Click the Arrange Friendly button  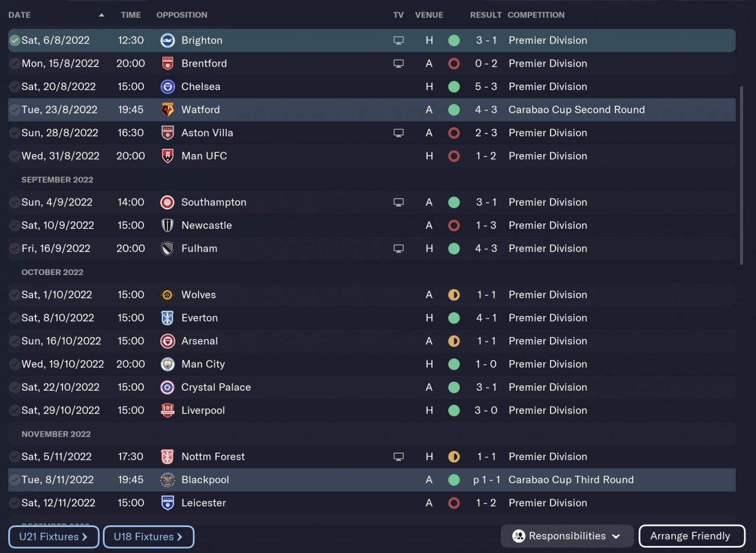point(691,536)
